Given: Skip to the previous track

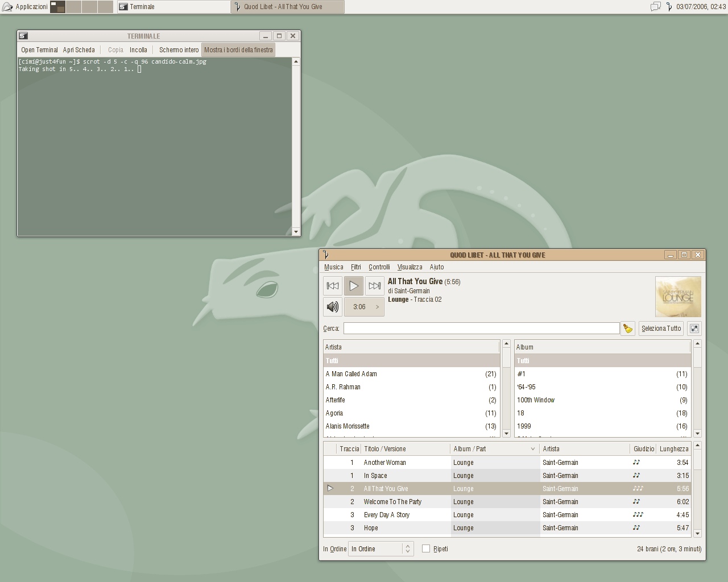Looking at the screenshot, I should click(333, 286).
